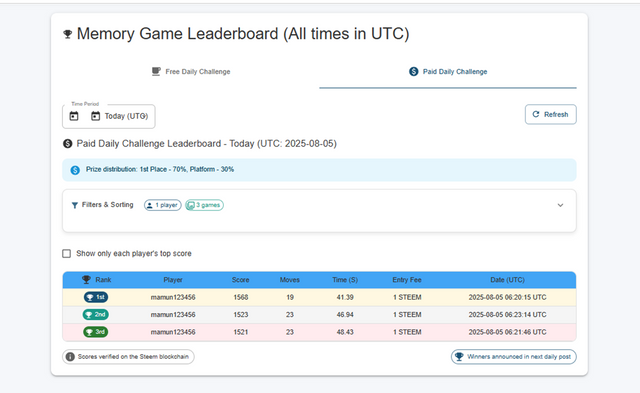The image size is (640, 393).
Task: Click the Entry Fee column header
Action: point(407,280)
